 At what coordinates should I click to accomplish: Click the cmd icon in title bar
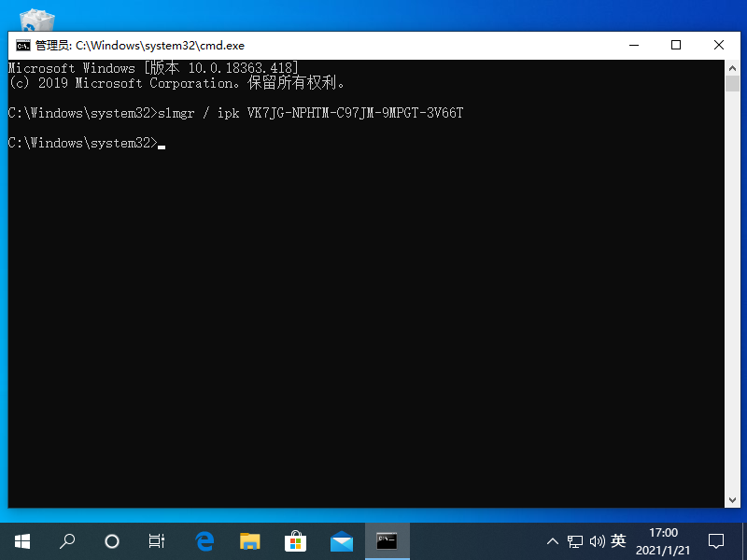point(22,45)
